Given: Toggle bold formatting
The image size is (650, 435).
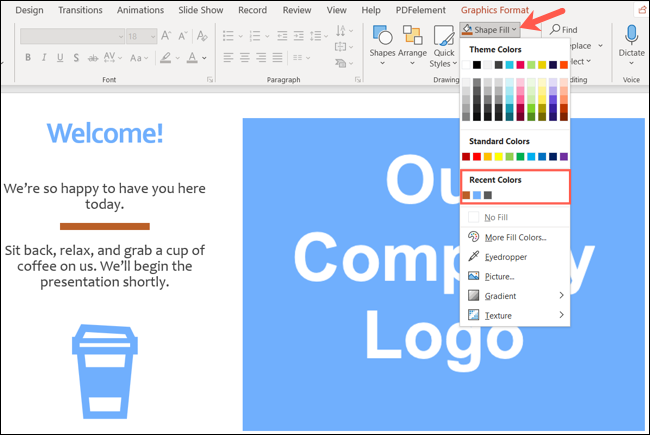Looking at the screenshot, I should [29, 57].
